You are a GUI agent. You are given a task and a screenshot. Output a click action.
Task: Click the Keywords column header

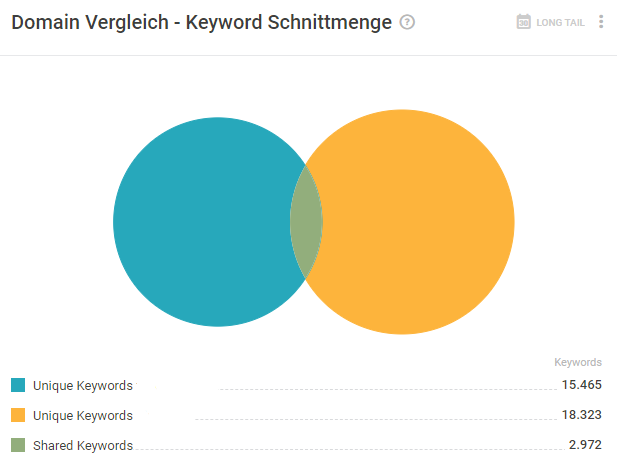[578, 362]
